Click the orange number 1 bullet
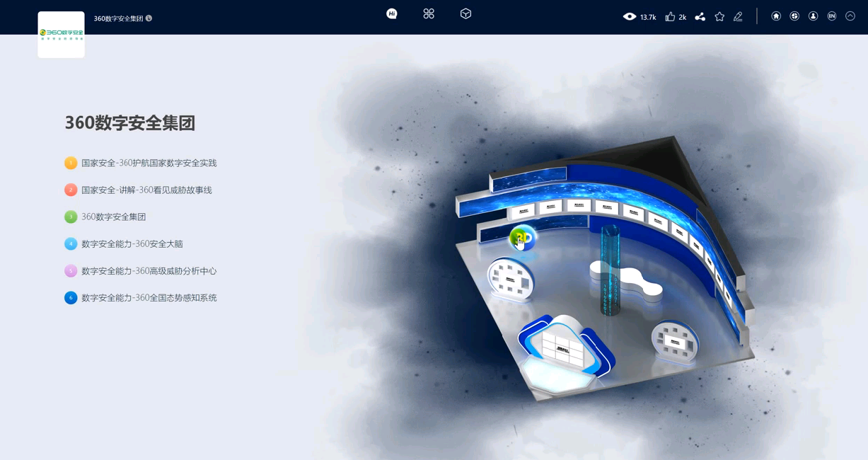Viewport: 868px width, 460px height. tap(71, 163)
